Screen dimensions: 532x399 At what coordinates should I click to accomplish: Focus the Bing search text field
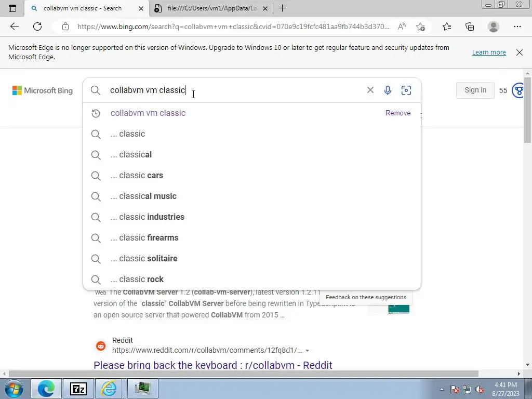pyautogui.click(x=234, y=90)
